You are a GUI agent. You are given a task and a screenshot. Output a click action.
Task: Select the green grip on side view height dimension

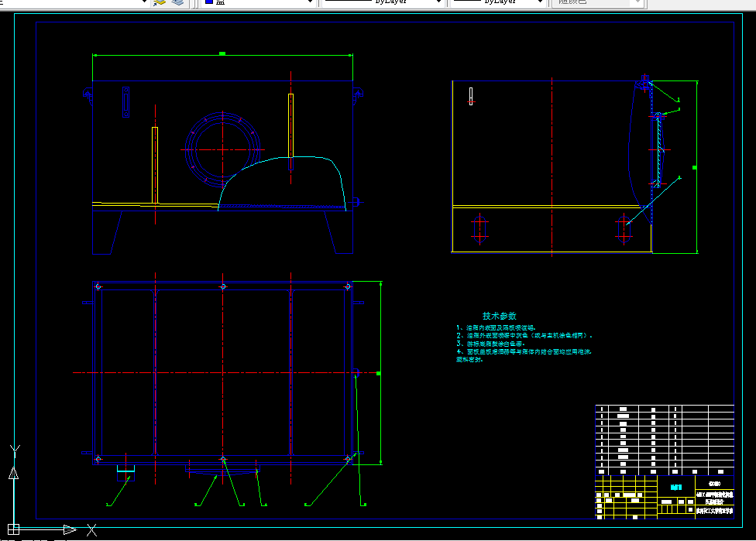pos(694,167)
